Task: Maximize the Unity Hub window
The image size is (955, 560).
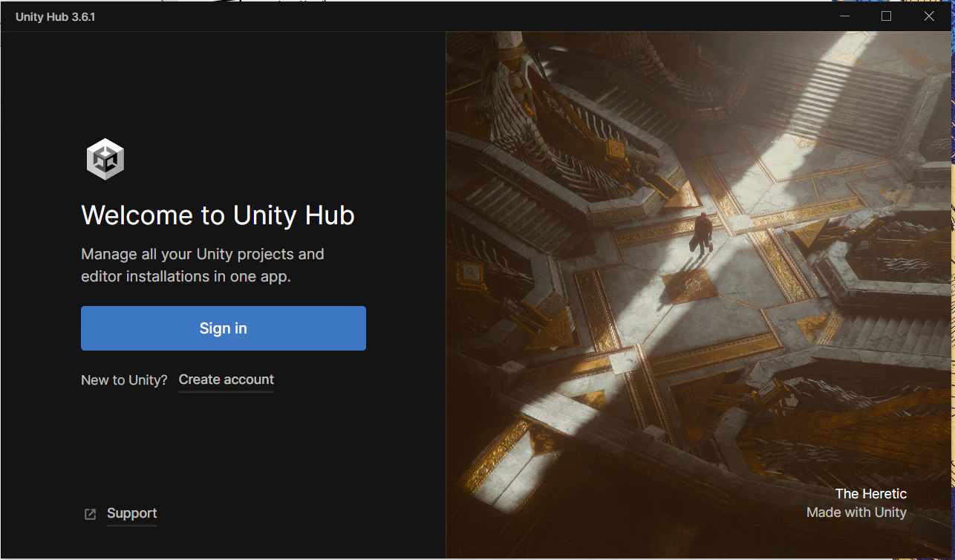Action: [x=886, y=16]
